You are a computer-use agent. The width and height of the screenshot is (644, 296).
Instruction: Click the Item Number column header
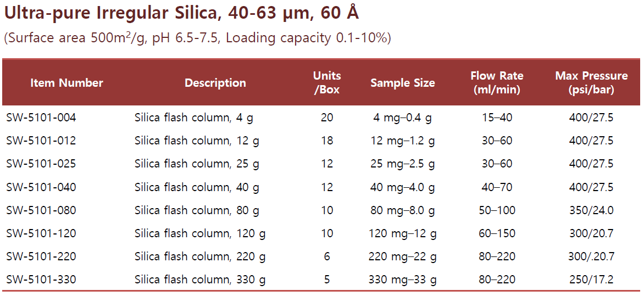(66, 83)
